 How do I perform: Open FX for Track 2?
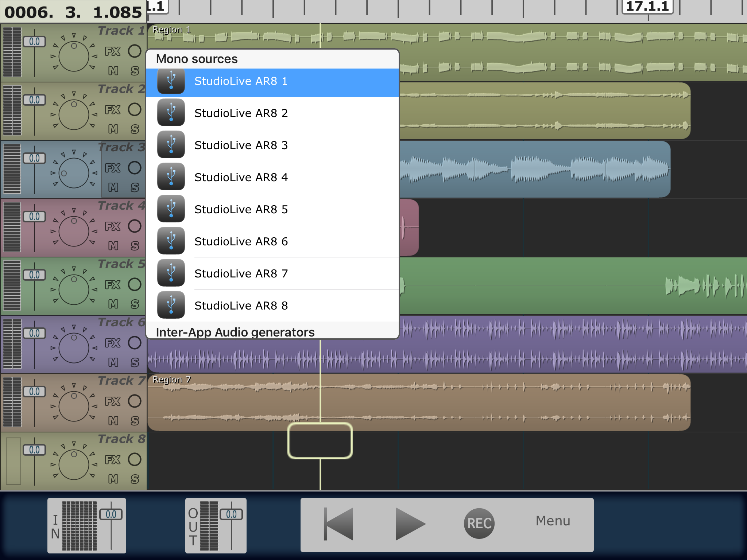coord(113,110)
